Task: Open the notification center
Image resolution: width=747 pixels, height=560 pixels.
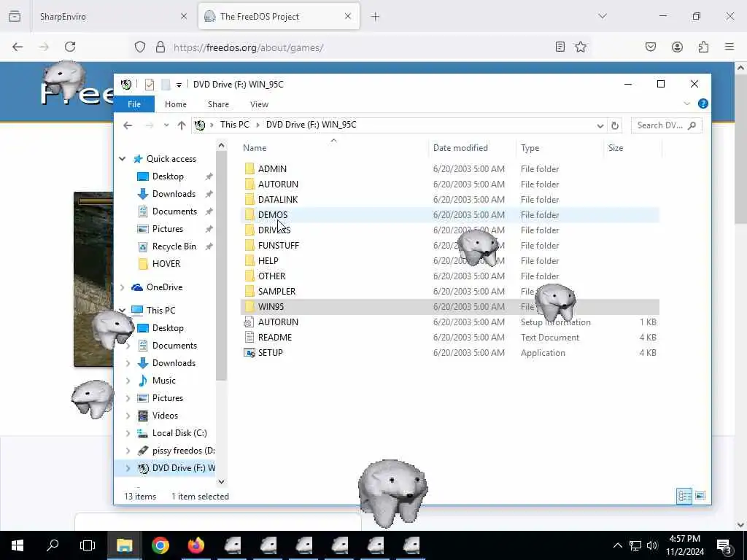Action: (724, 545)
